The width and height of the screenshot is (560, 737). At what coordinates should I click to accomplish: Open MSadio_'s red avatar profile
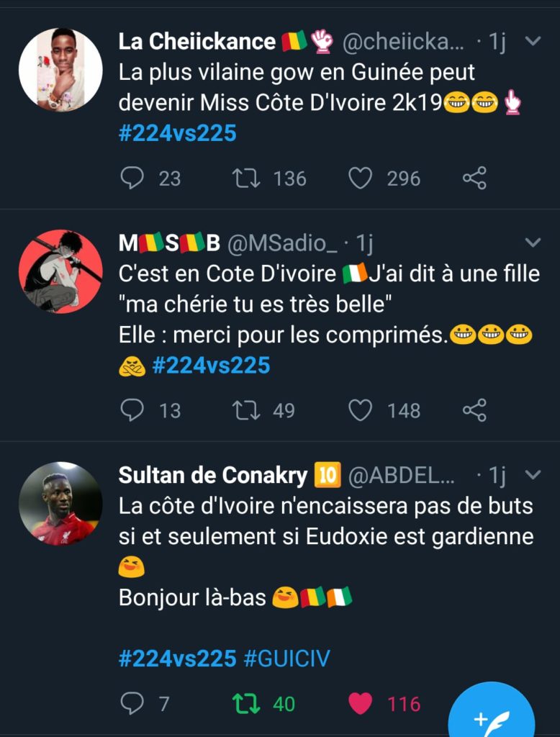[60, 271]
